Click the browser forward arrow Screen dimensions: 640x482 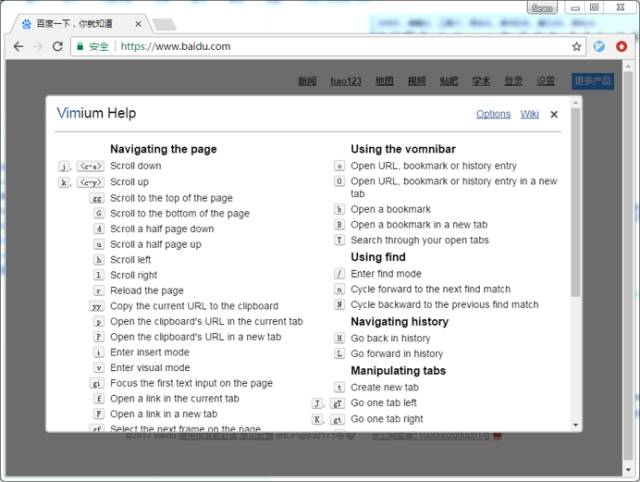(x=38, y=47)
